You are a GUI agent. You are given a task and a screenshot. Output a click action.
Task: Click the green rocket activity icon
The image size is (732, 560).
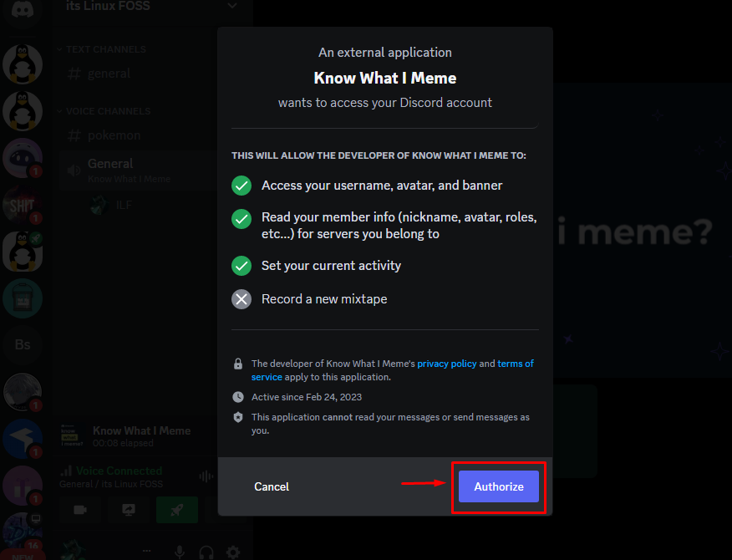click(177, 510)
